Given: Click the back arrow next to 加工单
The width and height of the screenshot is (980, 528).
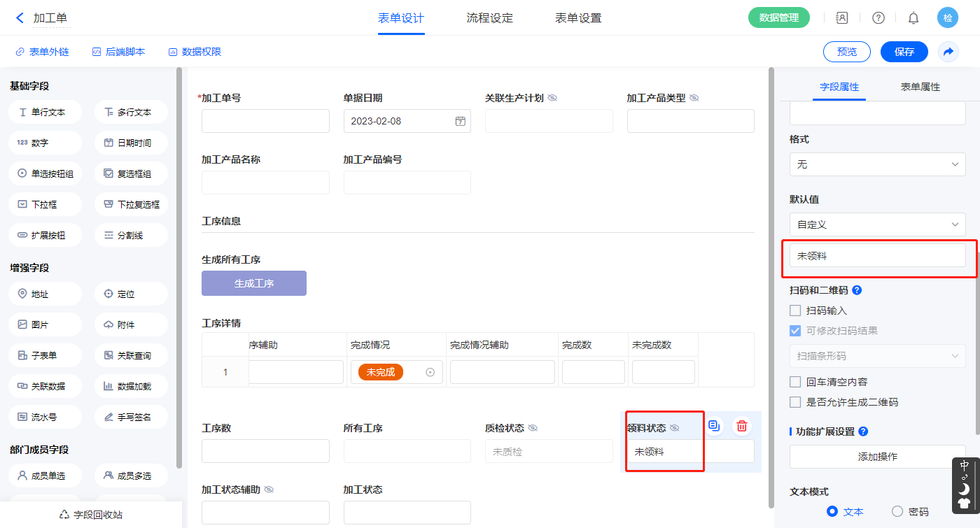Looking at the screenshot, I should tap(20, 18).
